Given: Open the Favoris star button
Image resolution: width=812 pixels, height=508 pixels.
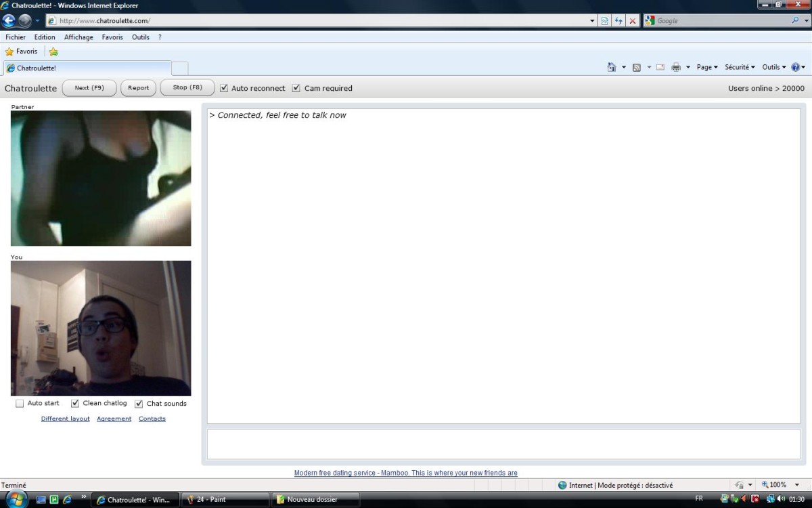Looking at the screenshot, I should click(x=21, y=51).
